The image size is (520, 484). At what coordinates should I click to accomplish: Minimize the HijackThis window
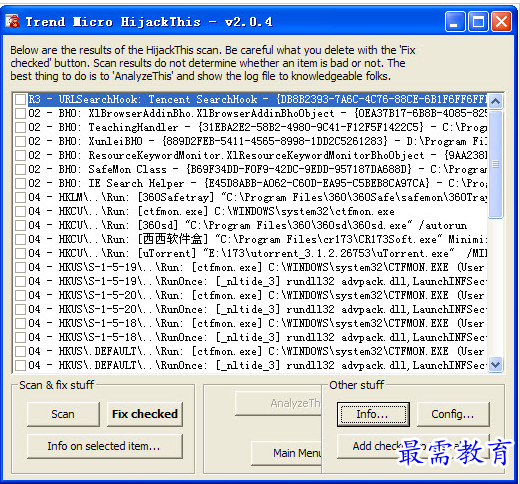click(455, 22)
